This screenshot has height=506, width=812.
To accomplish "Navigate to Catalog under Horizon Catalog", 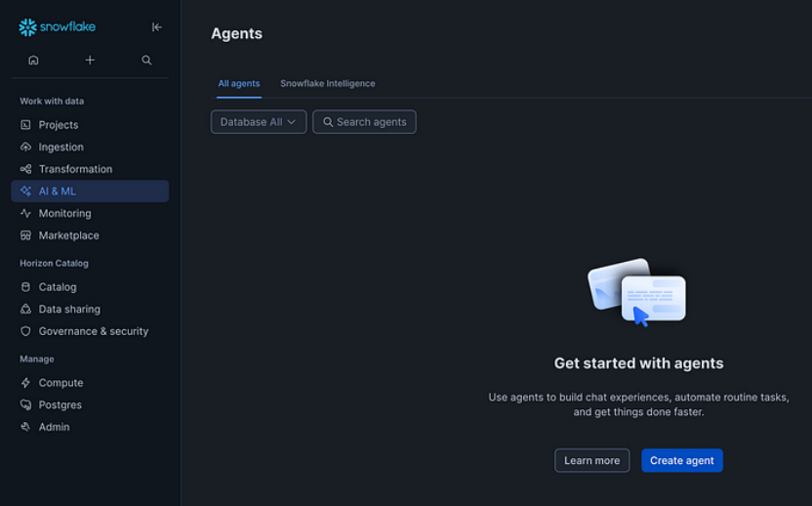I will point(57,287).
